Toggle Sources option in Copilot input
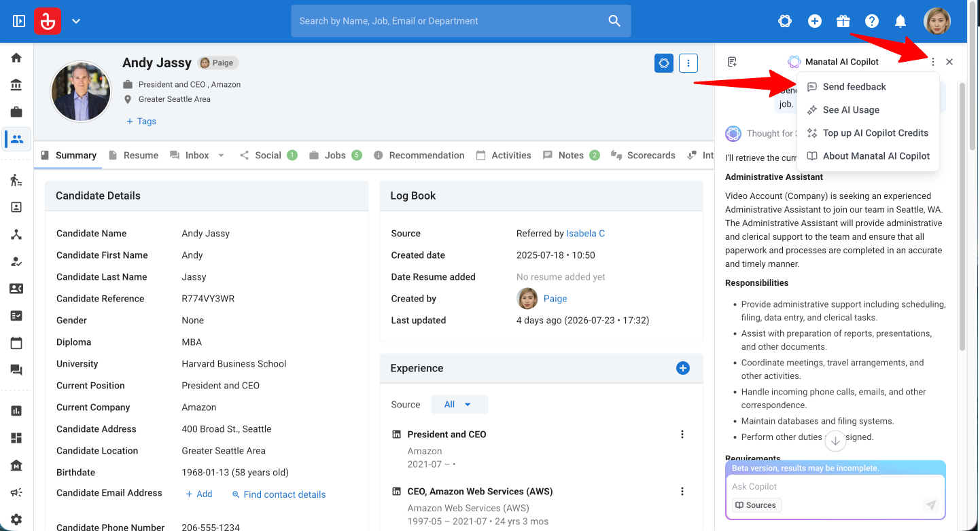 756,505
